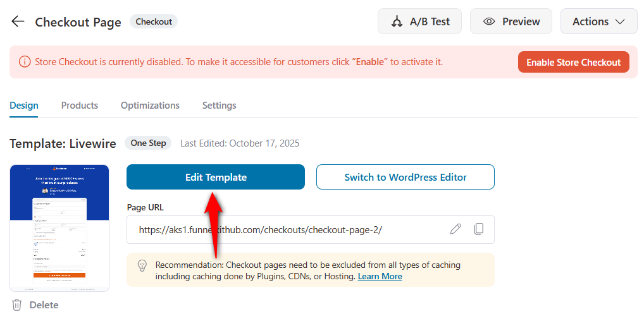Choose Switch to WordPress Editor

[406, 178]
